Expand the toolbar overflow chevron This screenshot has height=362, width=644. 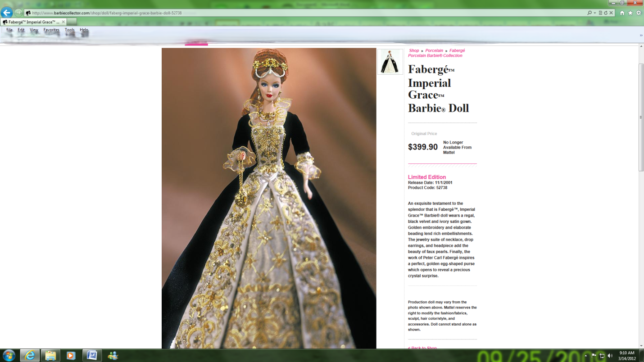point(641,36)
